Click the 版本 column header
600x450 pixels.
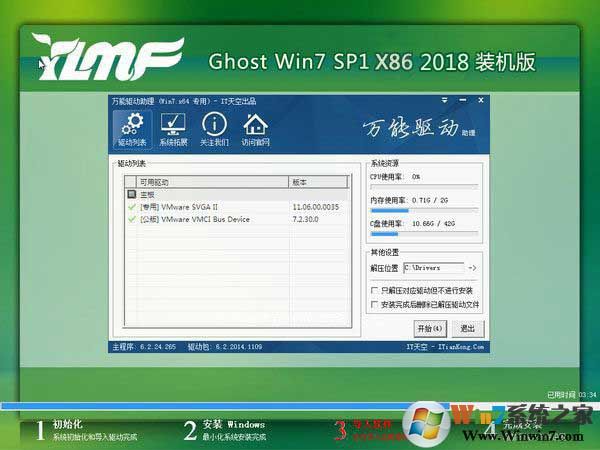(318, 182)
